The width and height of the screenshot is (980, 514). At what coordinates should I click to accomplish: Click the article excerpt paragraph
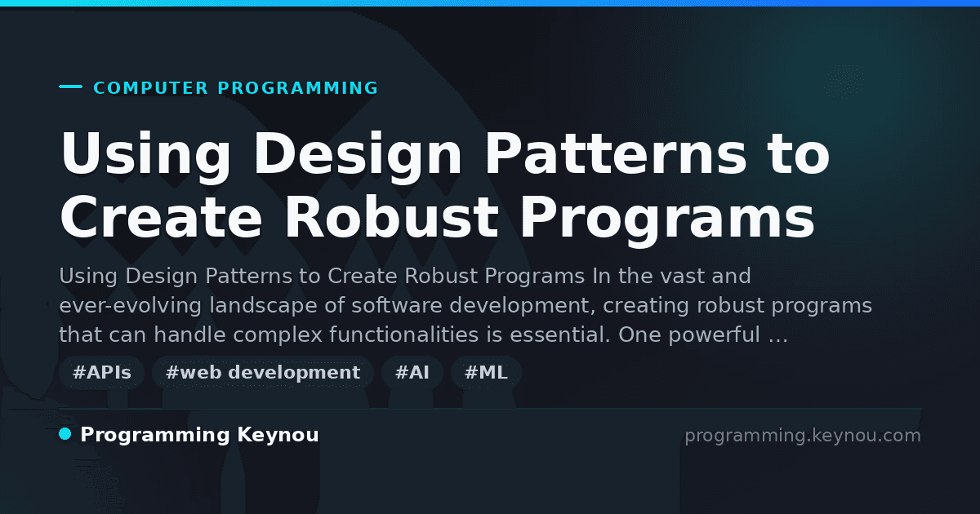pyautogui.click(x=465, y=306)
